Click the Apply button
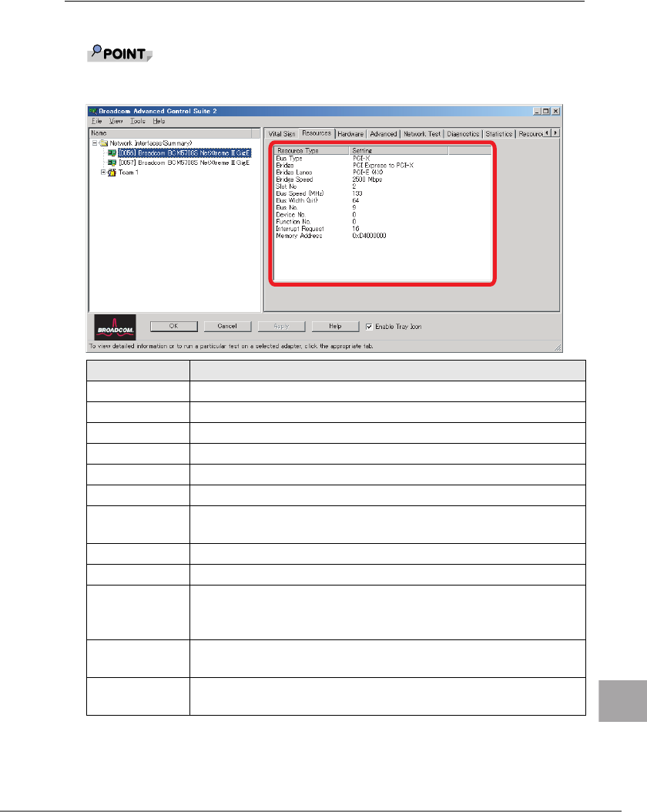This screenshot has width=647, height=812. coord(281,326)
